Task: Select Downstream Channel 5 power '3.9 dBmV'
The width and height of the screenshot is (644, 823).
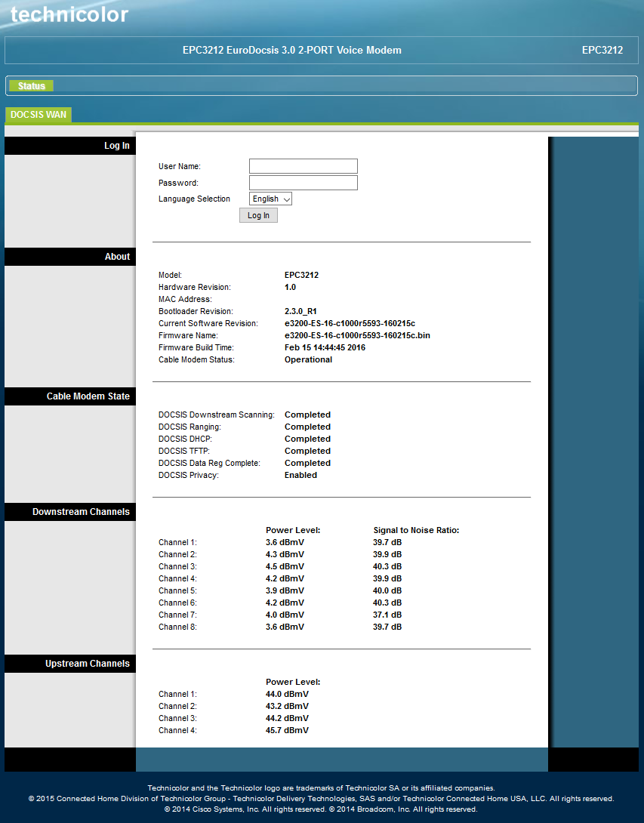Action: tap(285, 590)
